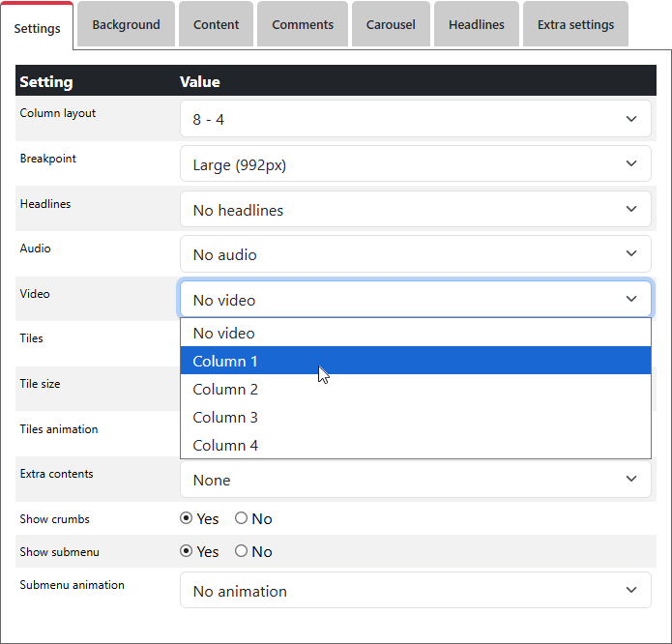Expand the Column layout dropdown
This screenshot has height=644, width=672.
[x=415, y=119]
